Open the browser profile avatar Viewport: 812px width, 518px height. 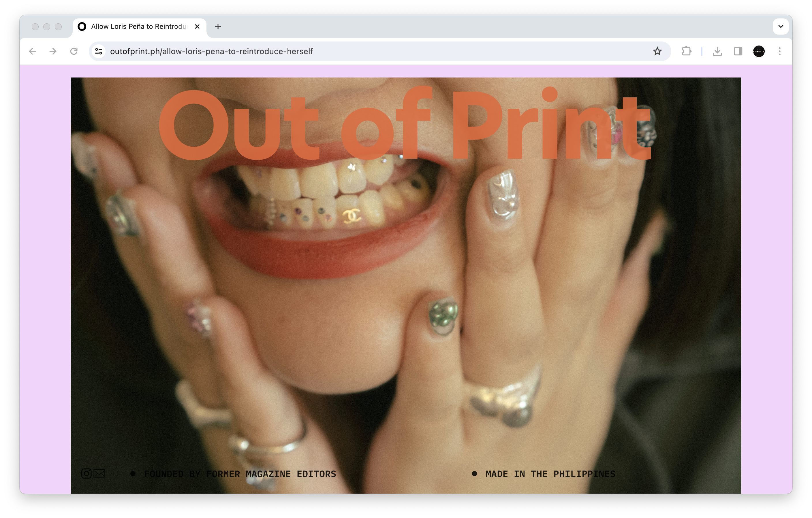pyautogui.click(x=759, y=51)
